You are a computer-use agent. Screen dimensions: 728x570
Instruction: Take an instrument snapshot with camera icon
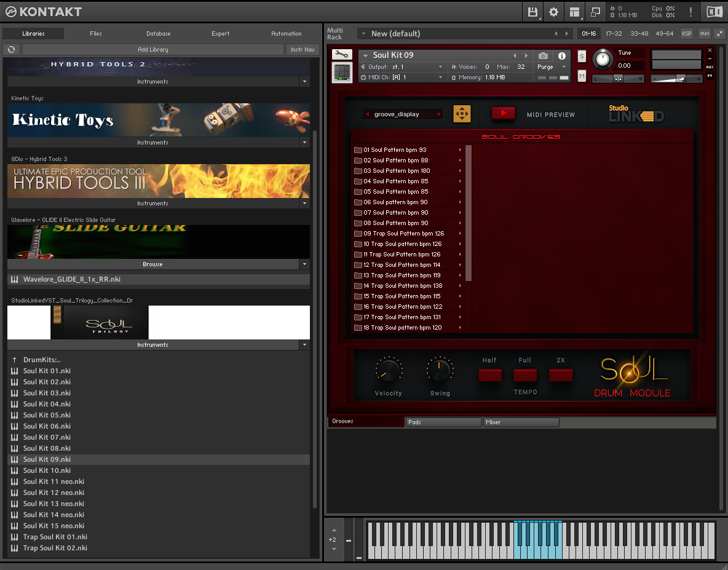(x=543, y=56)
